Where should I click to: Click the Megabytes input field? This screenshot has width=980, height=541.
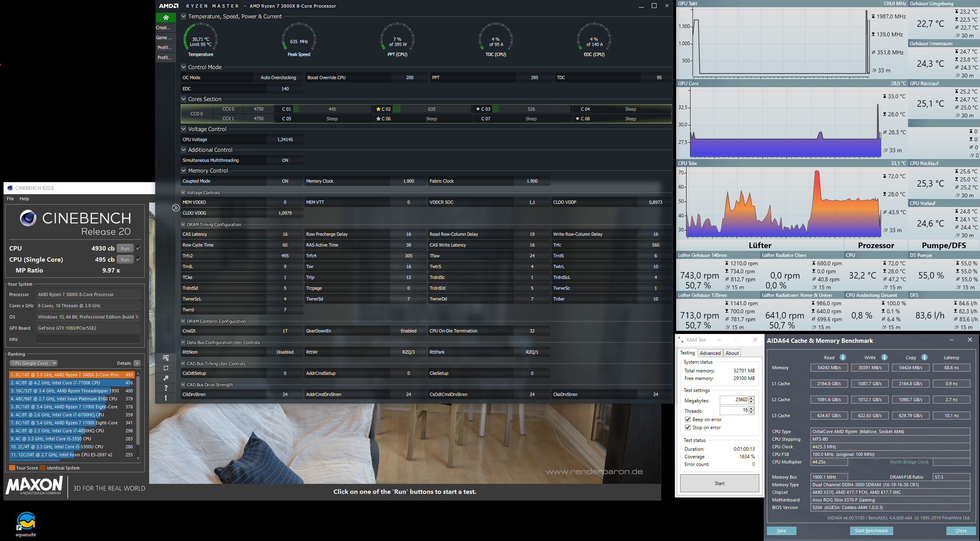tap(734, 400)
